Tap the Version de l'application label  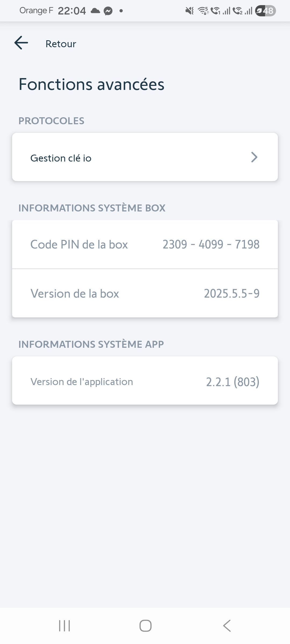tap(82, 382)
